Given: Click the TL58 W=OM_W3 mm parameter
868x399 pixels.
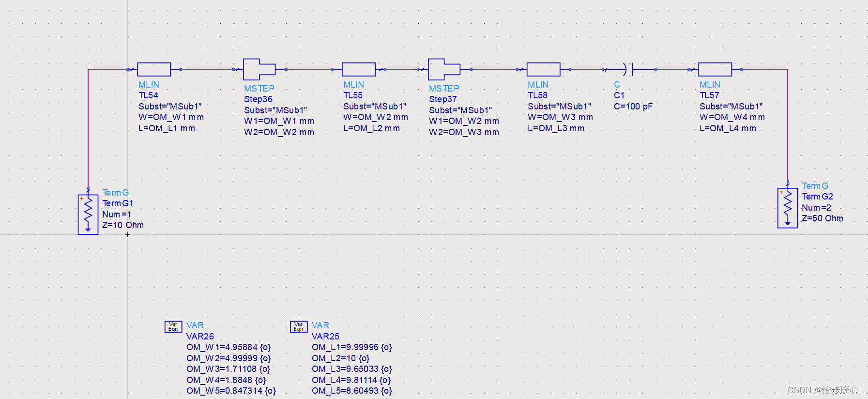Looking at the screenshot, I should (x=561, y=117).
